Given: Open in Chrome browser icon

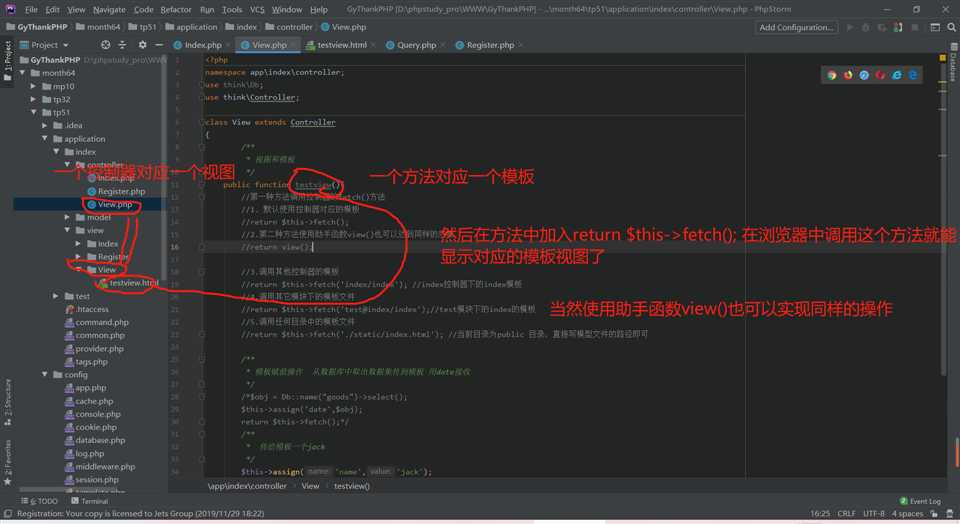Looking at the screenshot, I should point(831,75).
